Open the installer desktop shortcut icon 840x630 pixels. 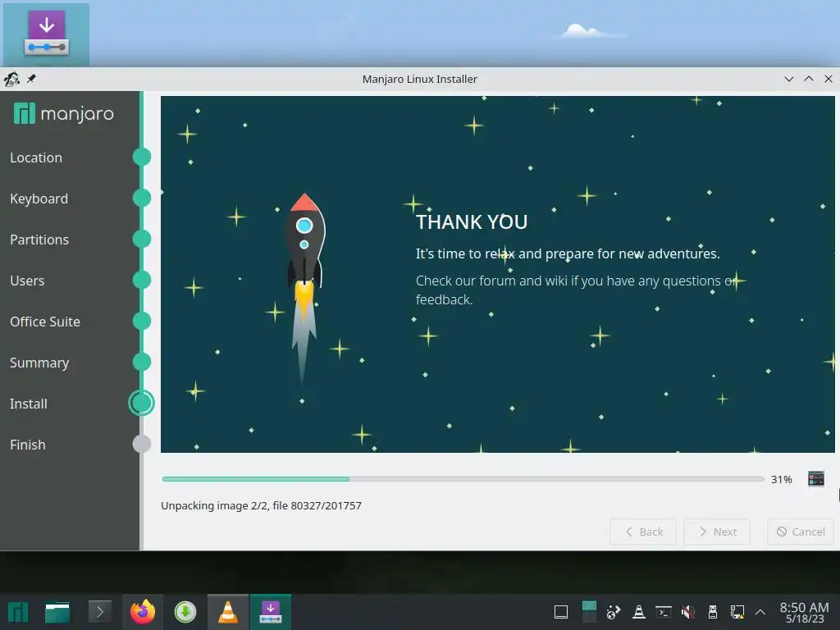pos(47,33)
